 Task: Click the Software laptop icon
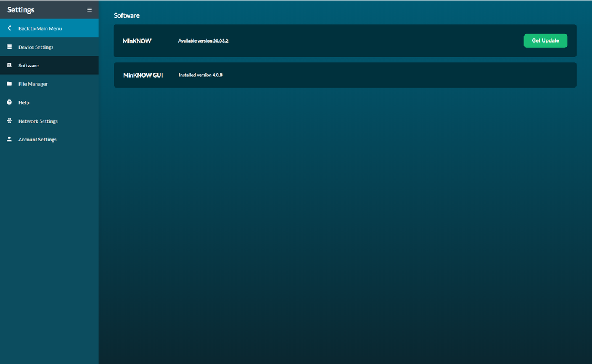(9, 65)
